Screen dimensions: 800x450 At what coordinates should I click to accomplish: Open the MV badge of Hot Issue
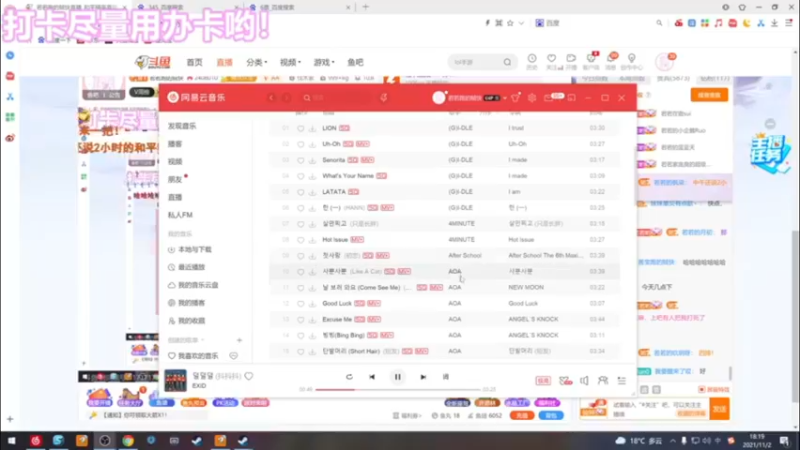(x=357, y=240)
